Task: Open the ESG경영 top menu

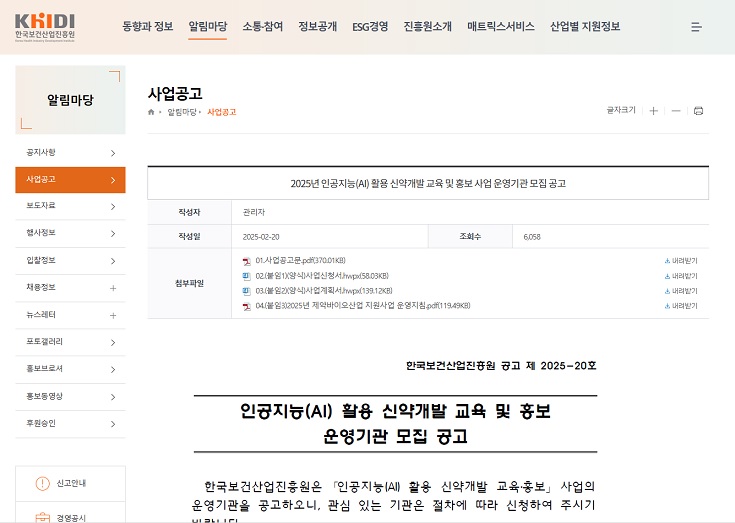Action: pyautogui.click(x=370, y=27)
